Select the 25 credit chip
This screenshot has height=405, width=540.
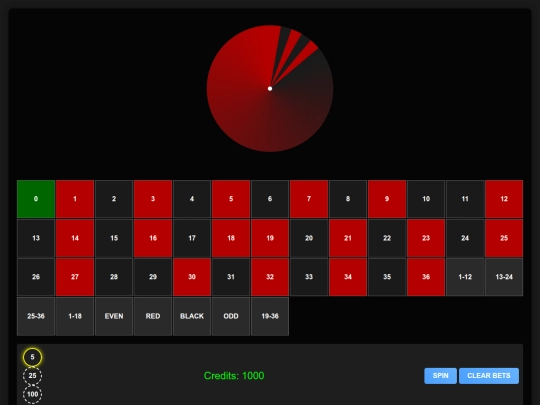click(32, 376)
